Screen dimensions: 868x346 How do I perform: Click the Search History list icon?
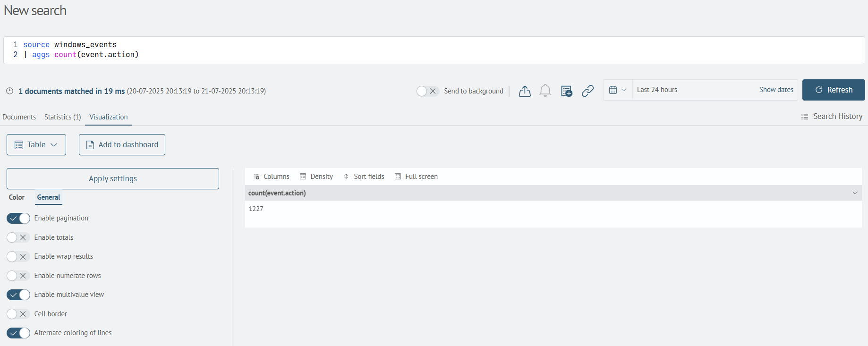tap(805, 117)
